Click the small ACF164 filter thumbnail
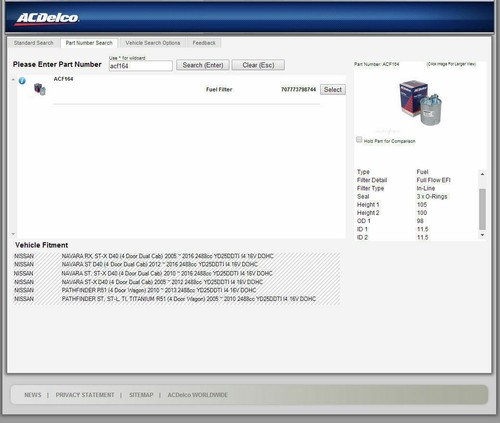The height and width of the screenshot is (423, 500). (40, 89)
